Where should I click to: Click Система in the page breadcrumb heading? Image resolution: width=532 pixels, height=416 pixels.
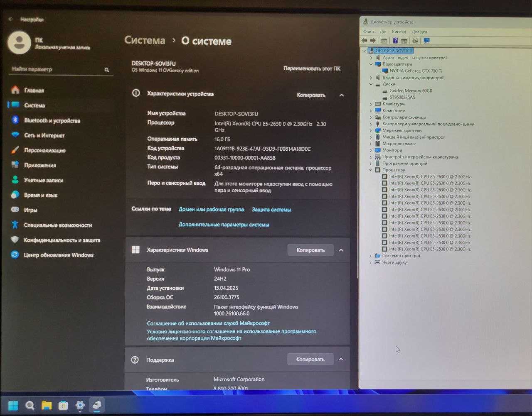tap(145, 41)
